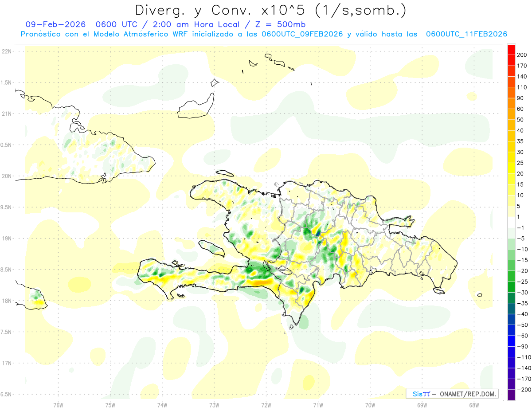Click the "21N" latitude label
532x411 pixels.
click(7, 114)
